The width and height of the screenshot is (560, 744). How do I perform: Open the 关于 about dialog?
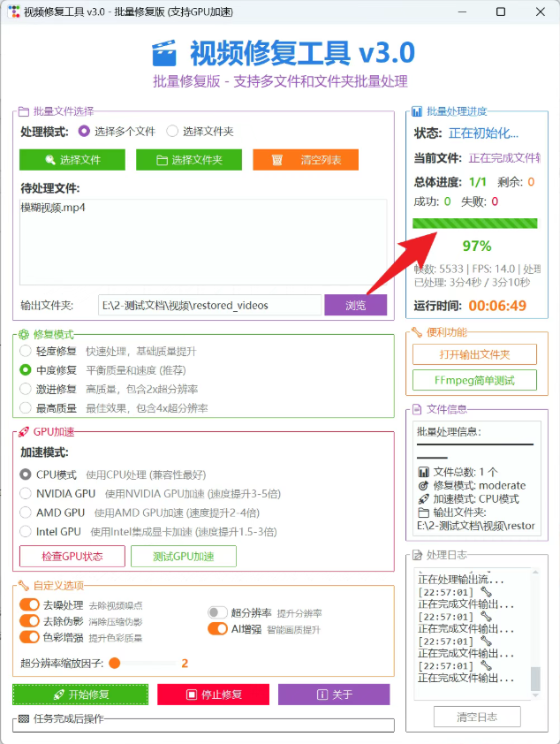pyautogui.click(x=333, y=695)
